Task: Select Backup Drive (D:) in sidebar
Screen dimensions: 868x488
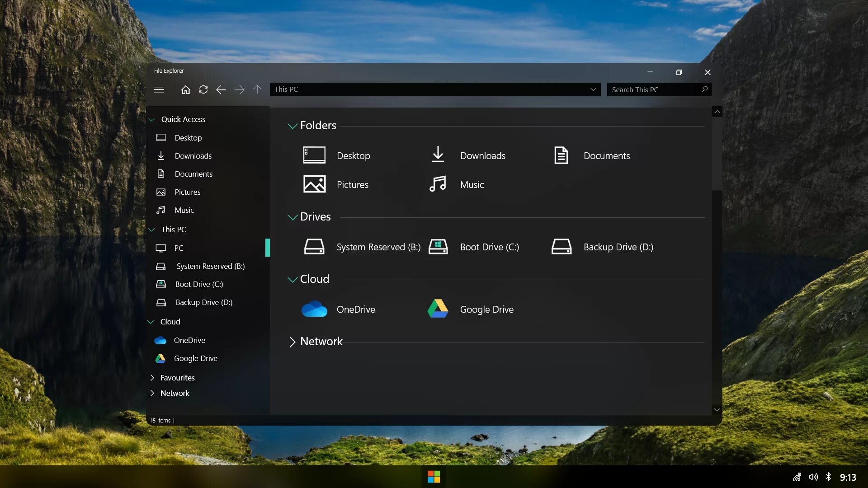Action: [203, 302]
